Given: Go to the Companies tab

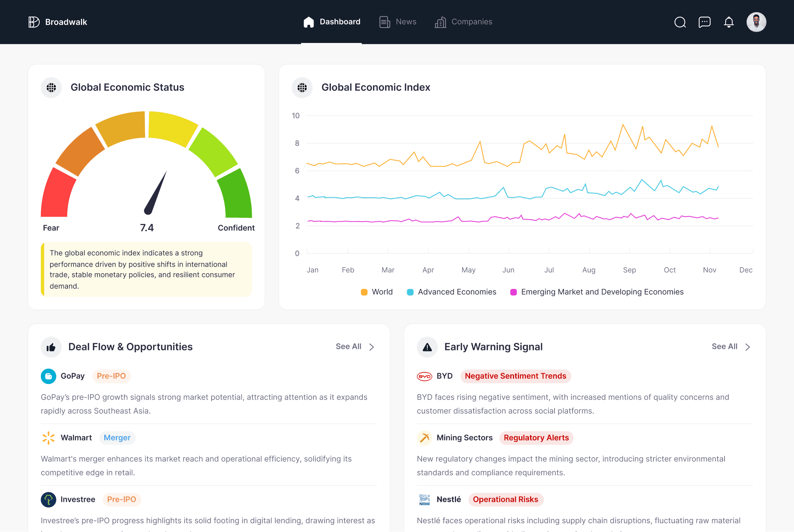Looking at the screenshot, I should click(x=463, y=22).
